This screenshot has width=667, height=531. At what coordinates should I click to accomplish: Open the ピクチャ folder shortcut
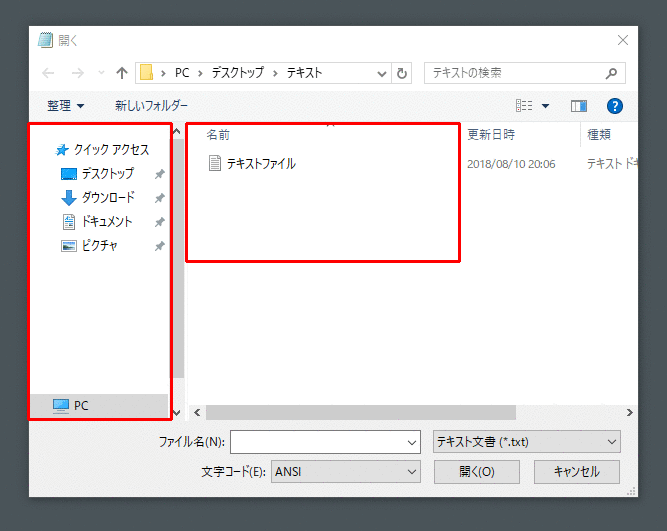click(99, 245)
